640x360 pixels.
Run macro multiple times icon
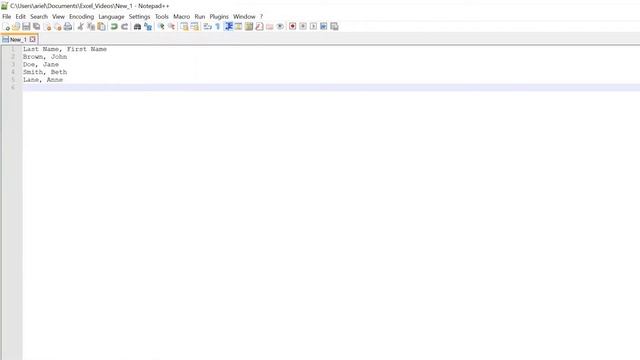[323, 27]
